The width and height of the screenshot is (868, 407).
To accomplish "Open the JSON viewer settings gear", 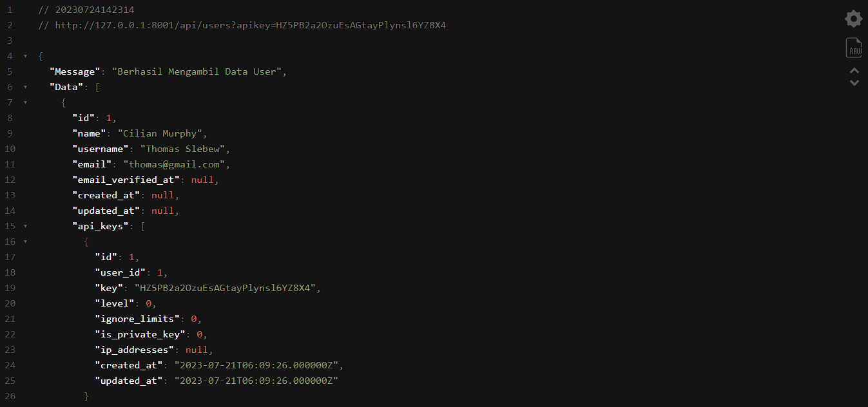I will pos(854,19).
